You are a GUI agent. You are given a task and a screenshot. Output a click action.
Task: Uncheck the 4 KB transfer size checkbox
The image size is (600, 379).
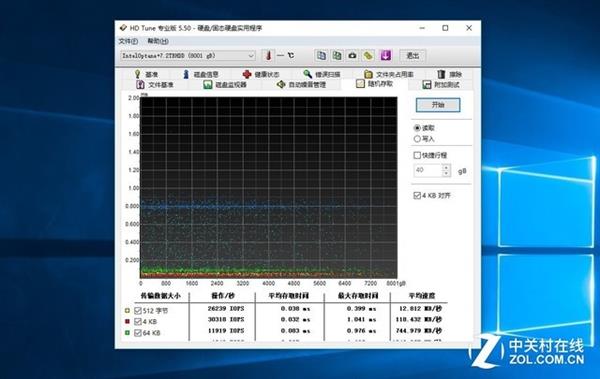138,322
